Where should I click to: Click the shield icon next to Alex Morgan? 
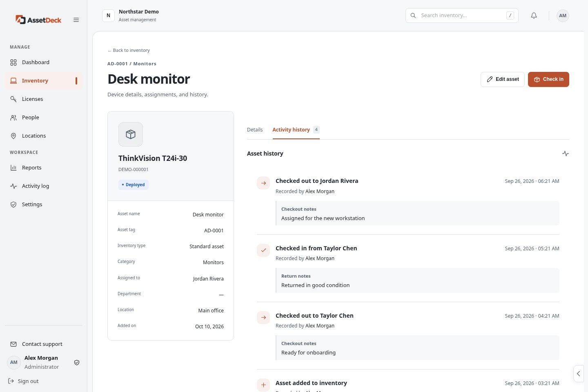[x=77, y=363]
